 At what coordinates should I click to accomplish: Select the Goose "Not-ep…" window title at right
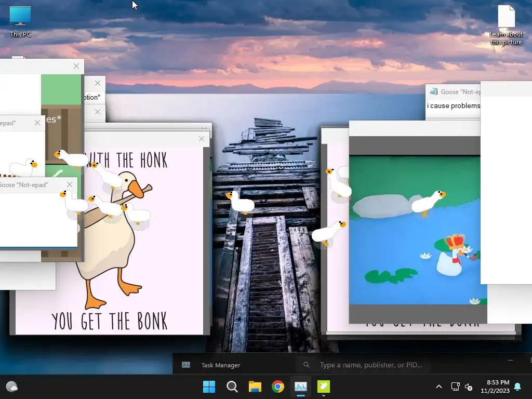[460, 92]
